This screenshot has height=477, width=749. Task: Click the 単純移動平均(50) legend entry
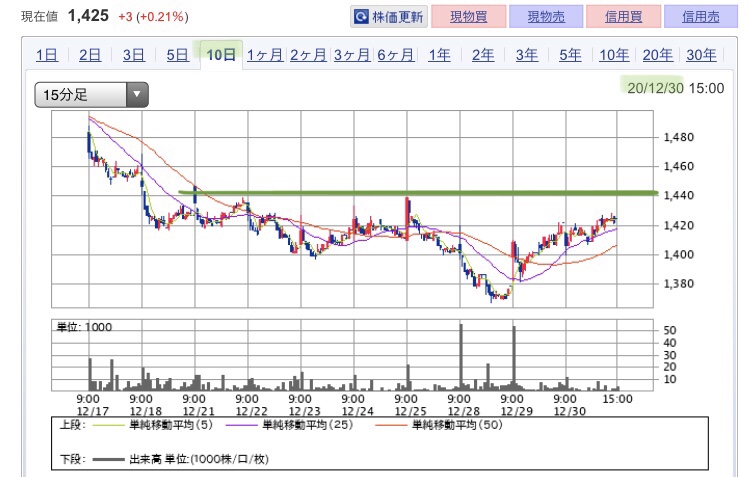coord(439,424)
